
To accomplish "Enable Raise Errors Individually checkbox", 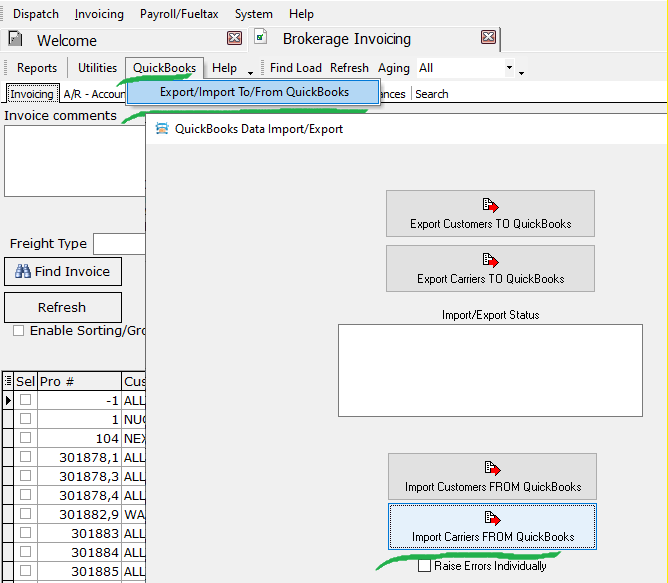I will 427,566.
